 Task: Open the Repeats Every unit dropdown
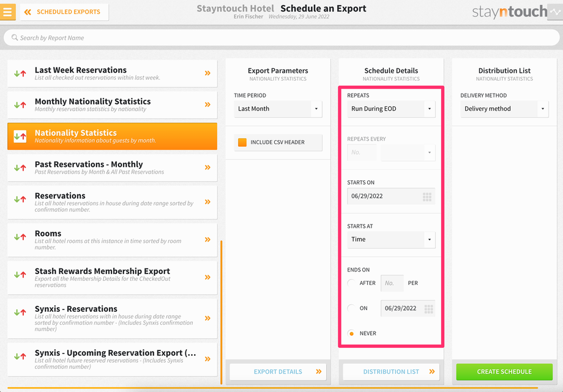pyautogui.click(x=408, y=152)
